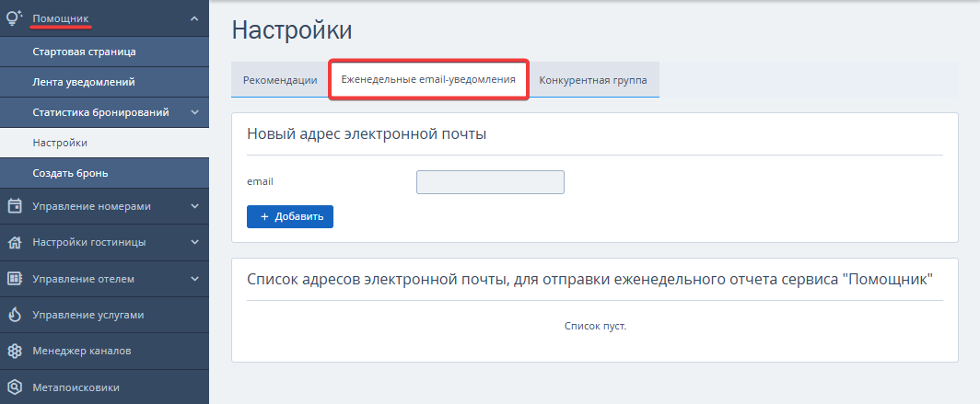Click the flame icon for Управление услугами

point(15,315)
